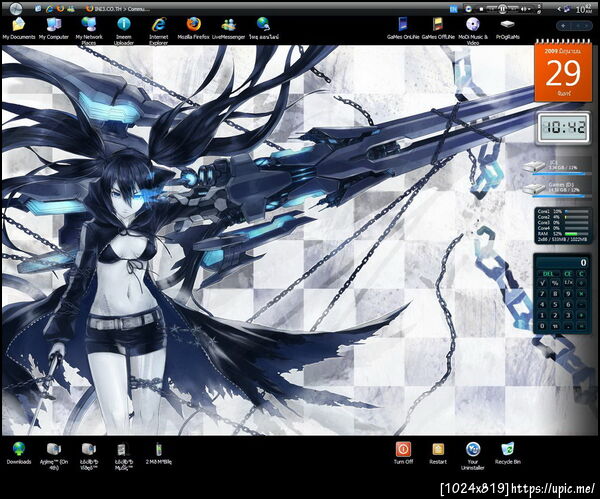Click the EN language indicator in the taskbar

tap(453, 9)
